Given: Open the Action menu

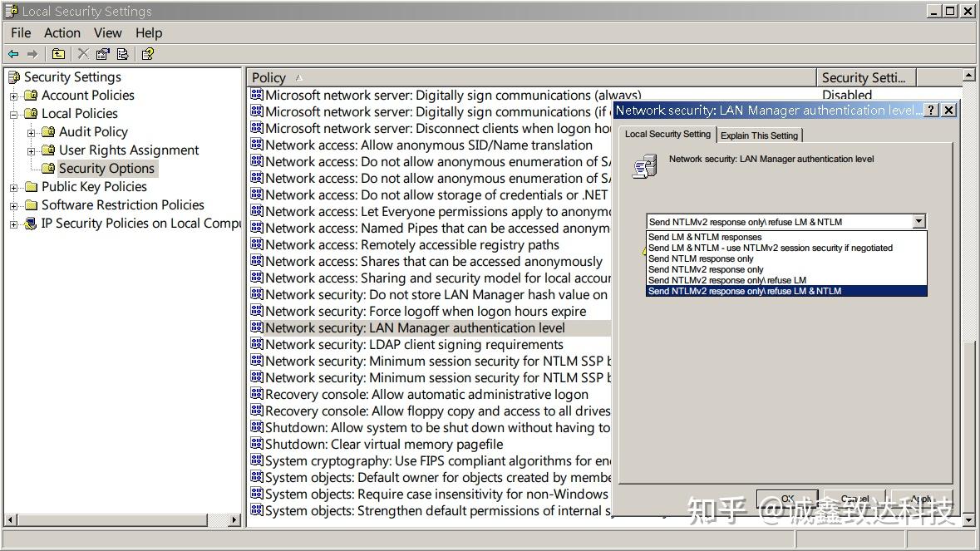Looking at the screenshot, I should click(x=62, y=33).
